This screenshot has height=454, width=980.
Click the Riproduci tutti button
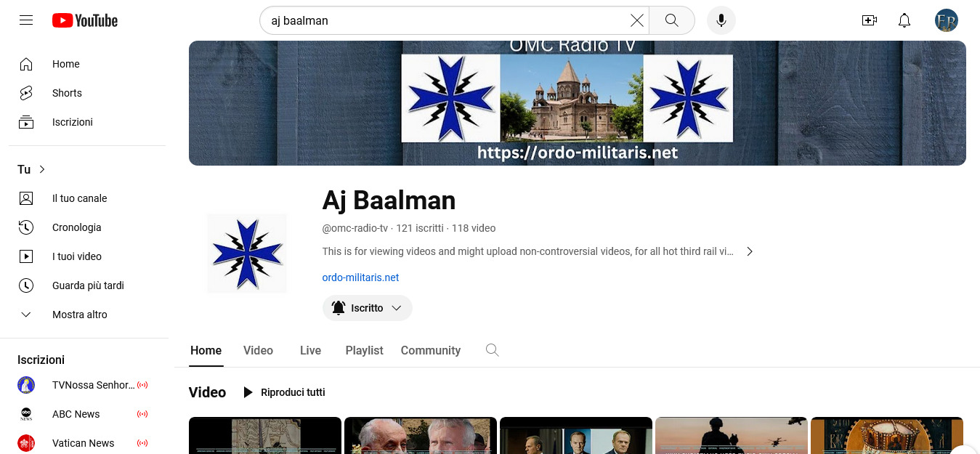[284, 392]
